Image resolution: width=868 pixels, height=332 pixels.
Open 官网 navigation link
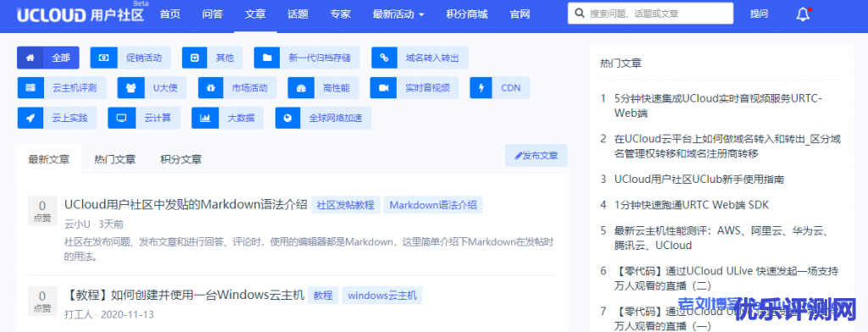[520, 14]
